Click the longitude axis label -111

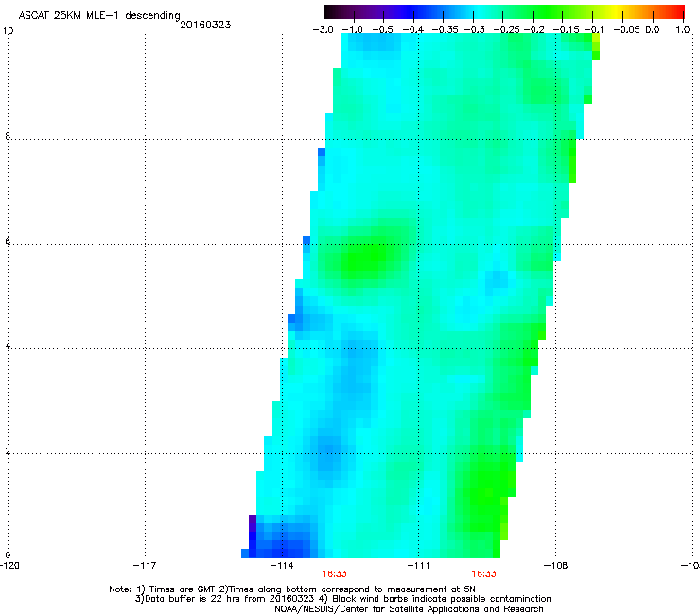point(418,566)
